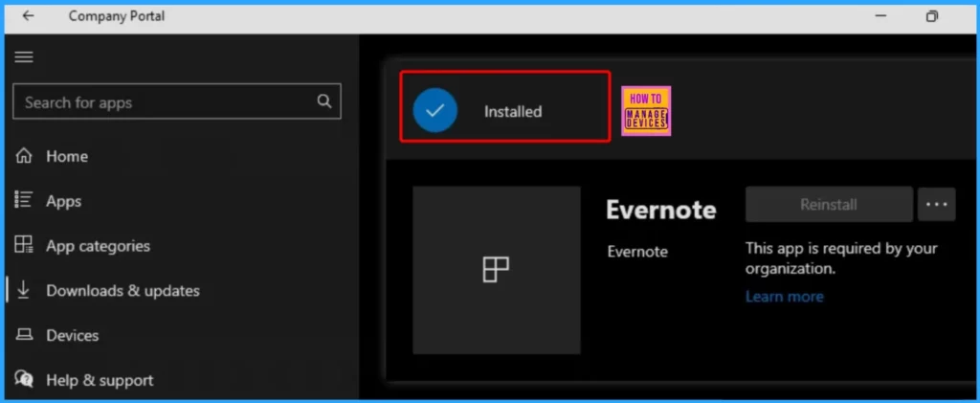980x403 pixels.
Task: Click the Reinstall button
Action: click(x=829, y=204)
